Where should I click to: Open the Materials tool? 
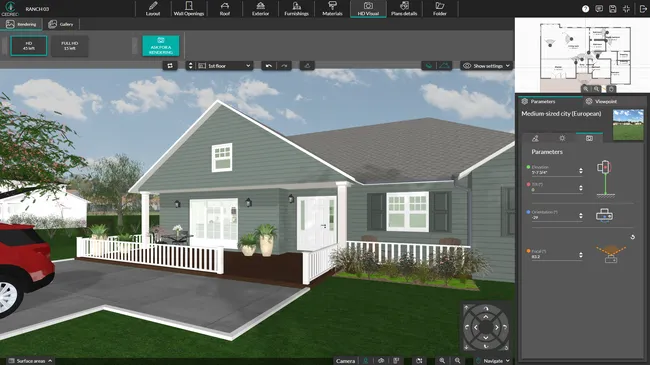click(x=332, y=9)
